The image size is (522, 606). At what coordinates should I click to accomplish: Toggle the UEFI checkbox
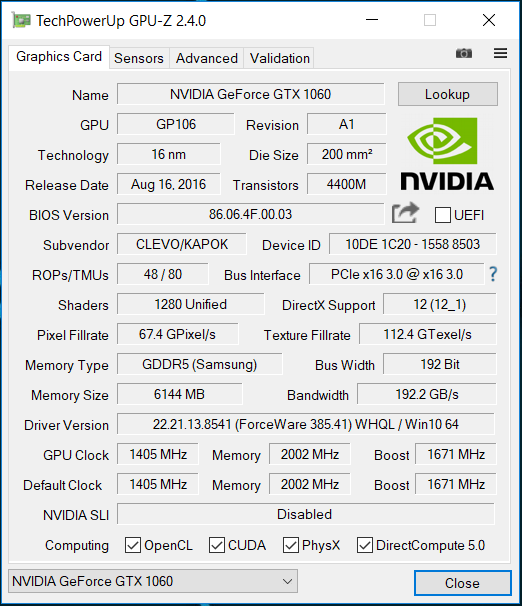click(442, 215)
